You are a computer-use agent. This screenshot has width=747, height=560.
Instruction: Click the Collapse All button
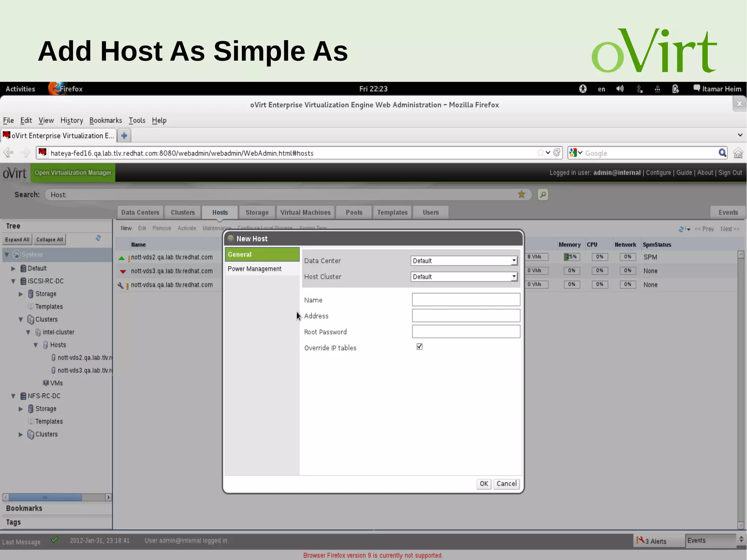point(50,240)
